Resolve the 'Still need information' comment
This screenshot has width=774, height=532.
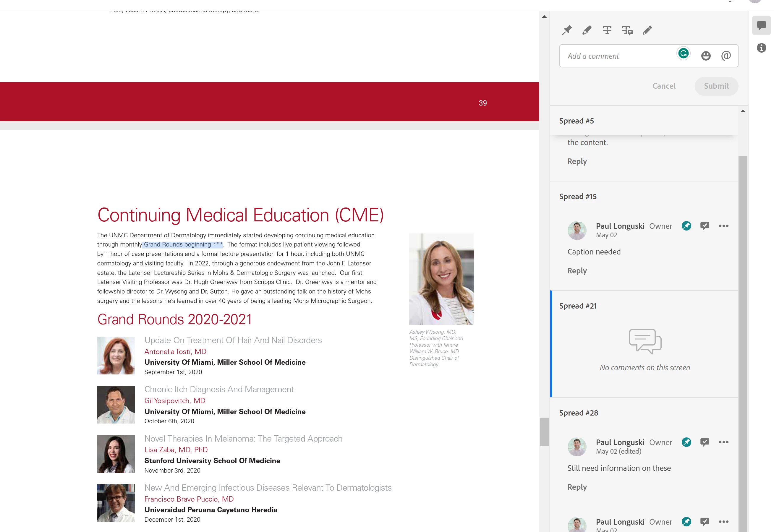tap(705, 442)
